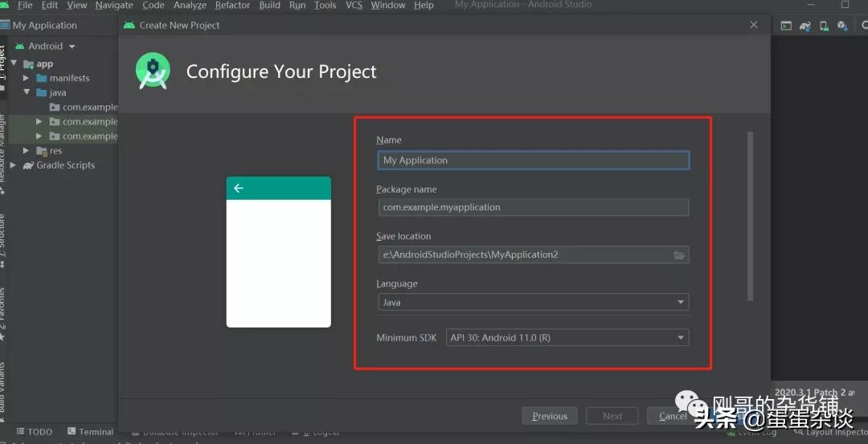Image resolution: width=868 pixels, height=444 pixels.
Task: Click the browse folder icon in Save location
Action: click(678, 255)
